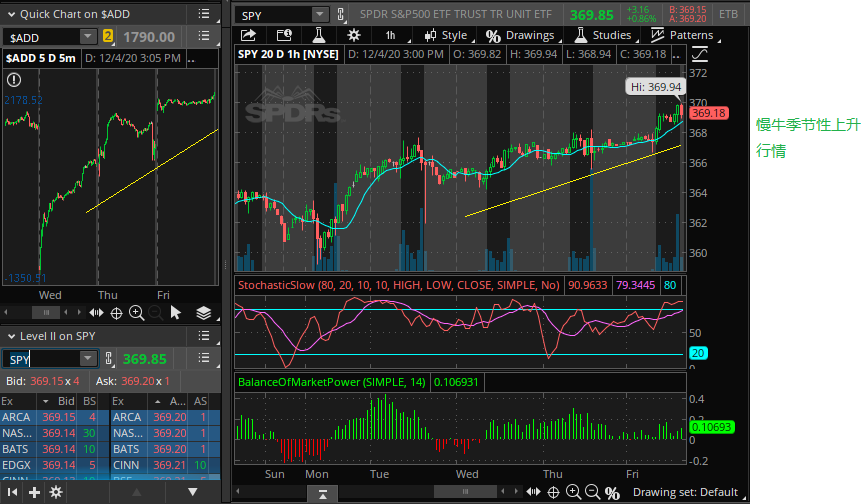Click the down triangle at sidebar bottom

(192, 492)
